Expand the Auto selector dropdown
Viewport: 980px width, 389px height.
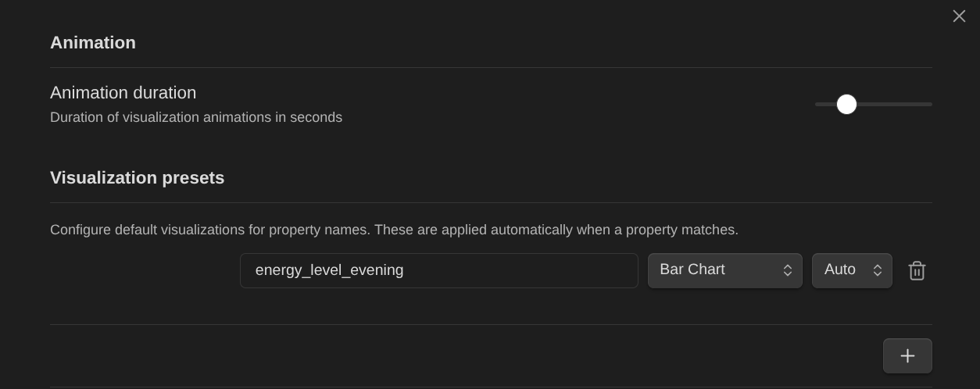tap(851, 270)
